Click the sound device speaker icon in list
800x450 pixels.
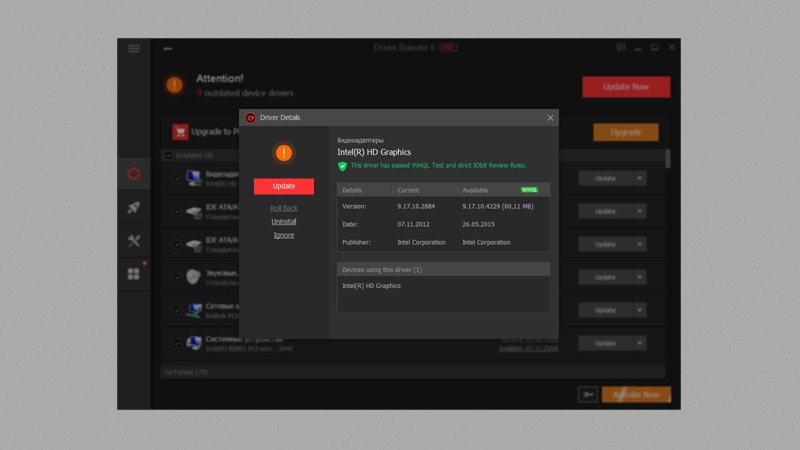193,277
